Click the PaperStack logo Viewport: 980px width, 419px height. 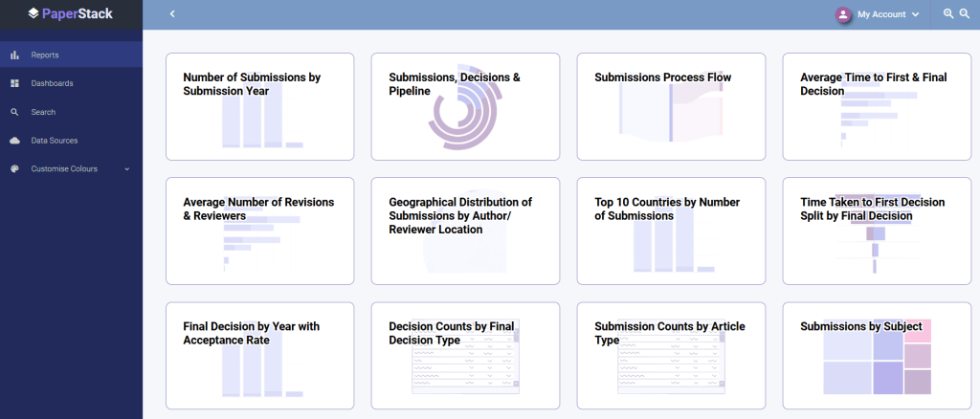(71, 13)
